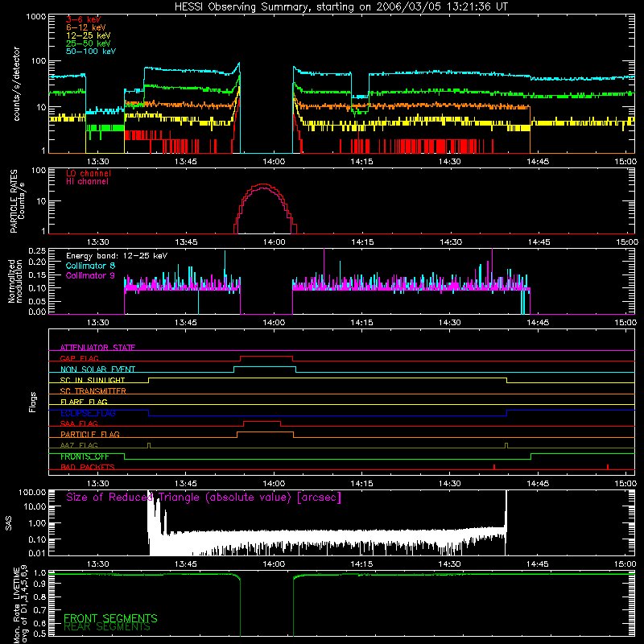Click the 'FRONT SEGMENTS' legend label
The width and height of the screenshot is (644, 644).
point(110,618)
